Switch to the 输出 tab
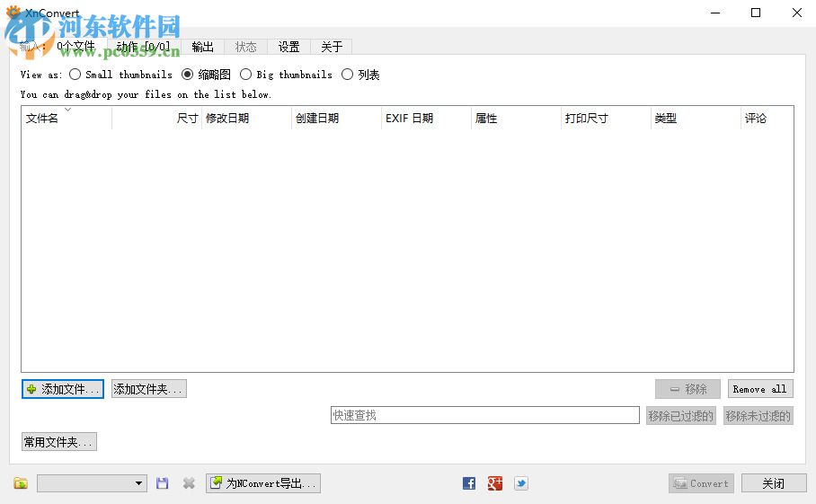Viewport: 816px width, 504px height. coord(202,47)
